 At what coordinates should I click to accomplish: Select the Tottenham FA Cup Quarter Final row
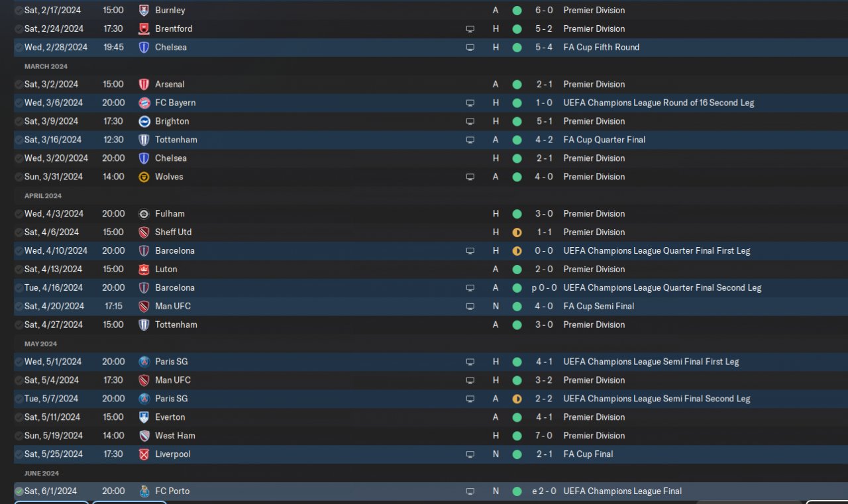[431, 140]
